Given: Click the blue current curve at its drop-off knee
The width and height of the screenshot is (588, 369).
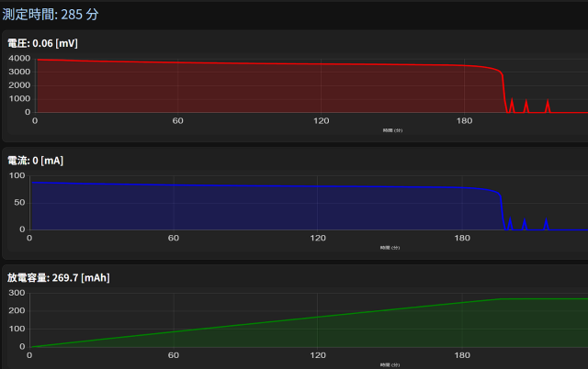Looking at the screenshot, I should tap(500, 195).
